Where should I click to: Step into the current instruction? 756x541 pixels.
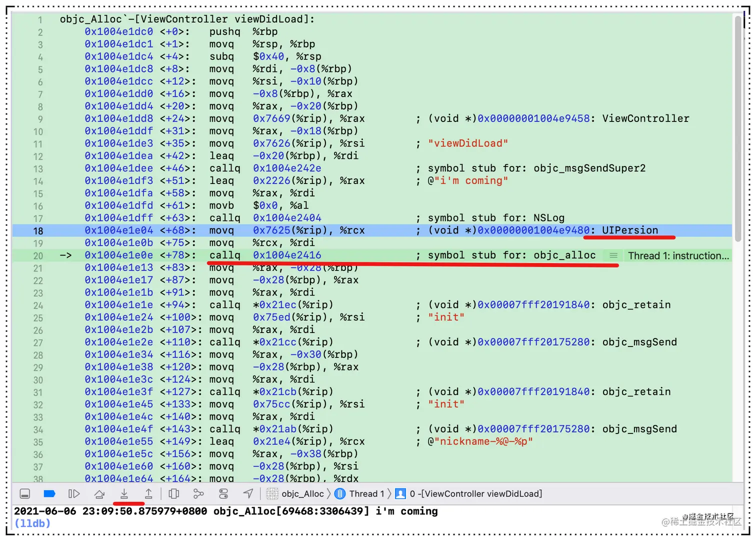point(124,494)
